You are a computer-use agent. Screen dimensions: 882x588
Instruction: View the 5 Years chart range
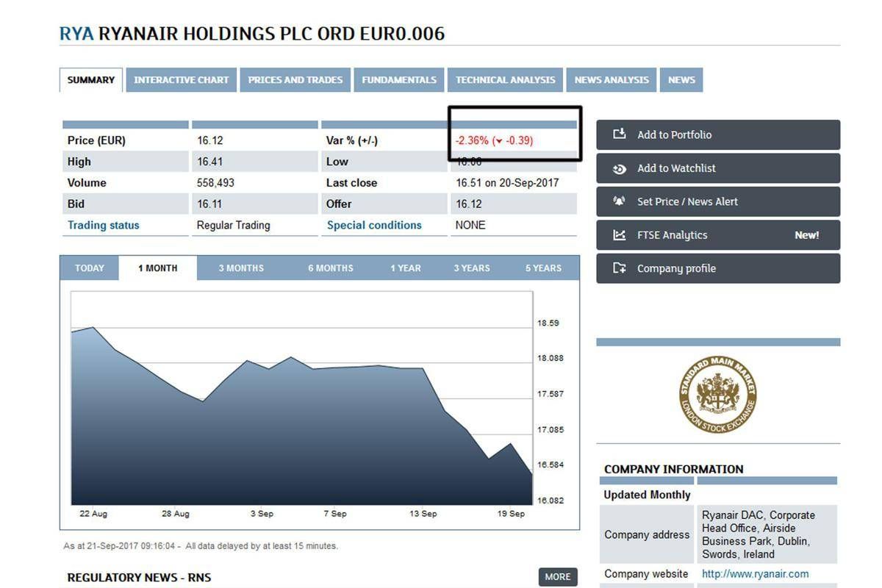tap(543, 268)
